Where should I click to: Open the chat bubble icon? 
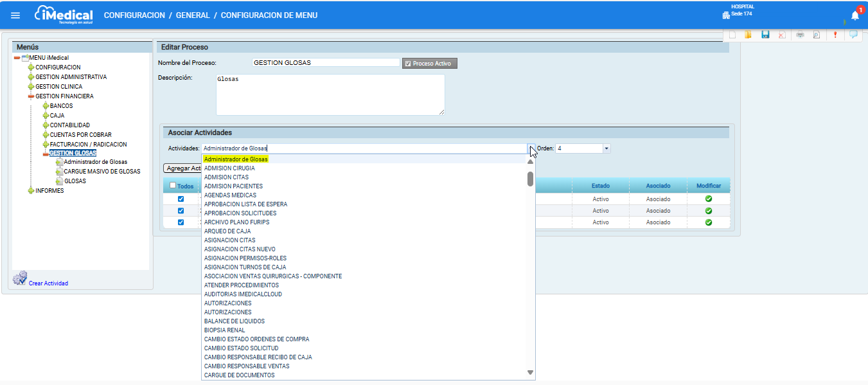tap(853, 35)
